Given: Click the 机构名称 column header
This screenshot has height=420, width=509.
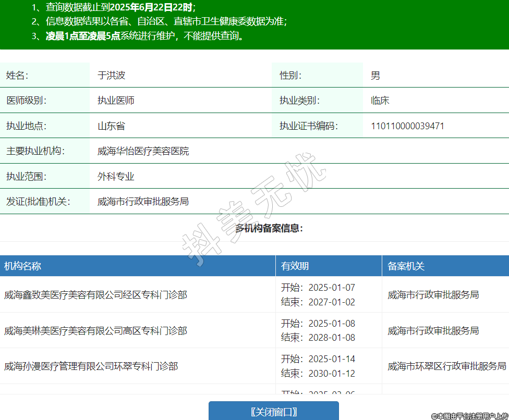Looking at the screenshot, I should tap(23, 266).
